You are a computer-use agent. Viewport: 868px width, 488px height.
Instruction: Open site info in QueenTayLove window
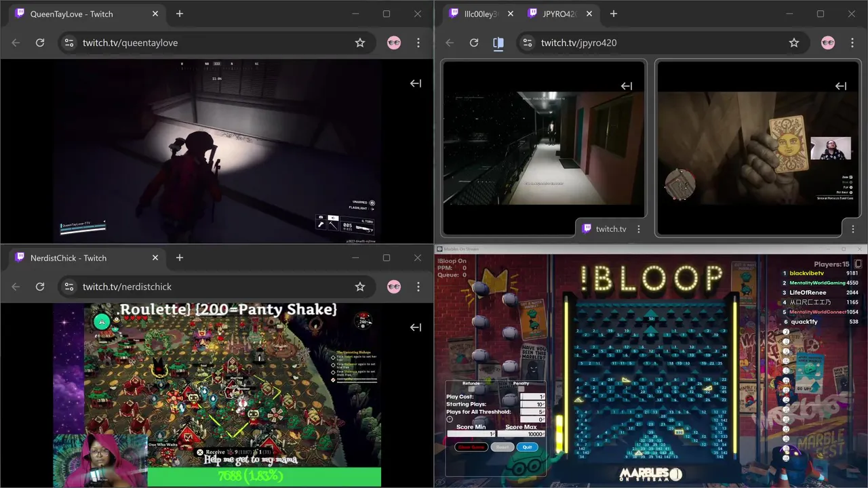pos(68,43)
